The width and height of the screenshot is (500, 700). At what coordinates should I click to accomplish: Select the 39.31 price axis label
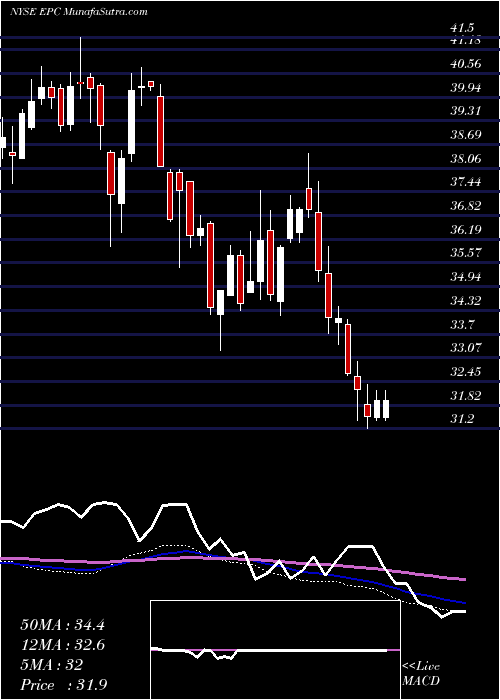pyautogui.click(x=465, y=111)
